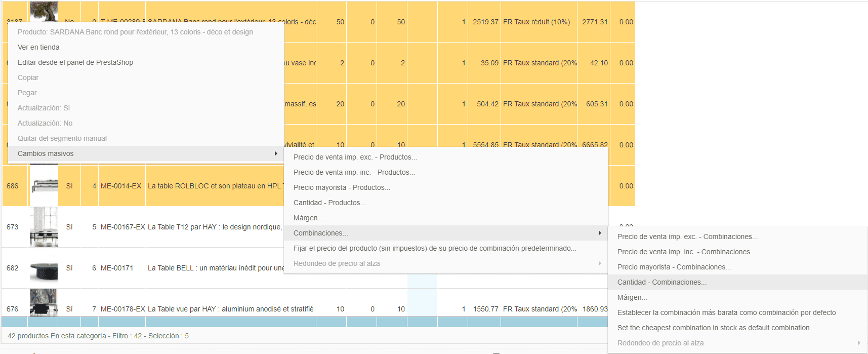Viewport: 868px width, 354px height.
Task: Open product in store via Ver en tienda
Action: tap(38, 47)
